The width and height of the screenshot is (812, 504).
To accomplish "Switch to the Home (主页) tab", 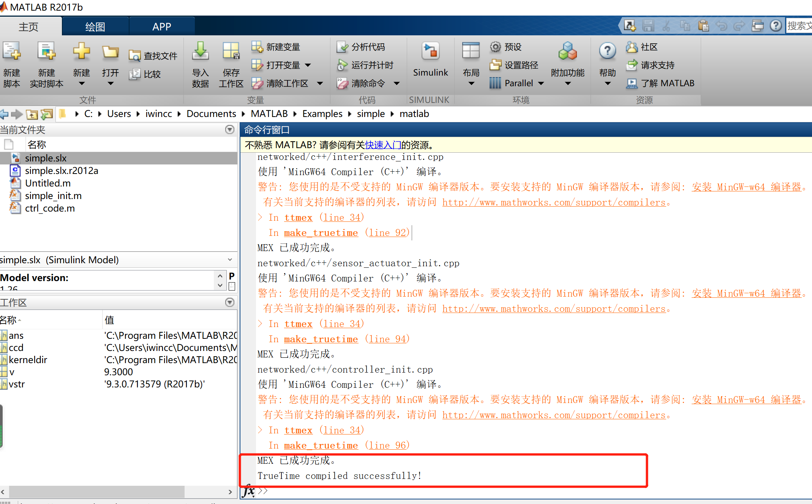I will (28, 27).
